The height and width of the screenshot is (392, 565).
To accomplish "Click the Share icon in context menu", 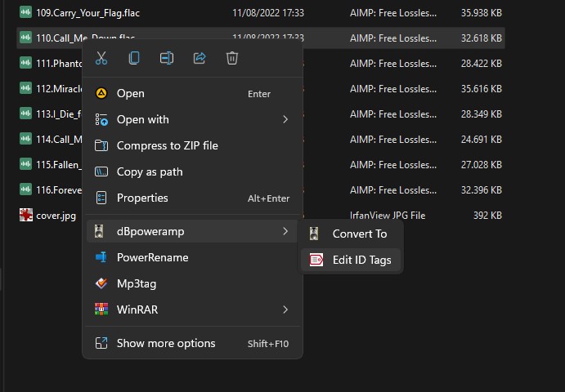I will pyautogui.click(x=200, y=58).
